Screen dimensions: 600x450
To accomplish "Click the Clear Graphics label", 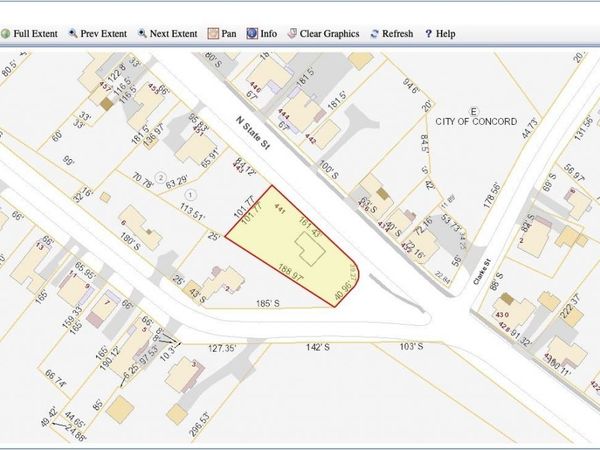I will 329,34.
